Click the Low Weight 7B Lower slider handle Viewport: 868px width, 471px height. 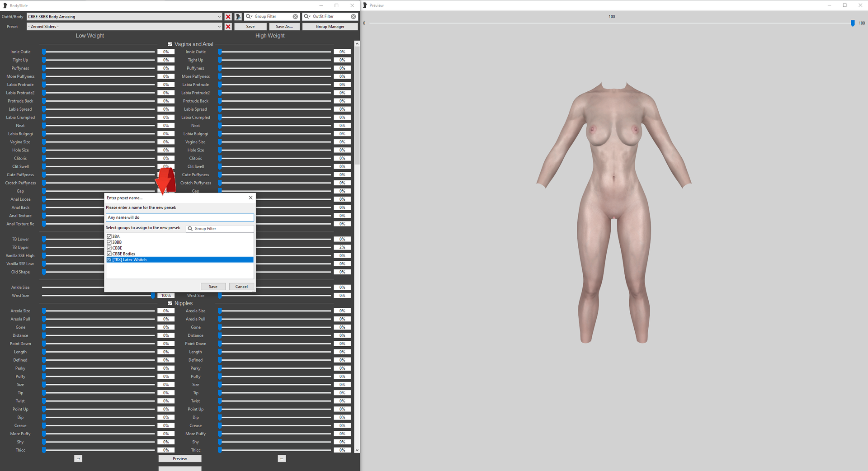click(x=44, y=239)
